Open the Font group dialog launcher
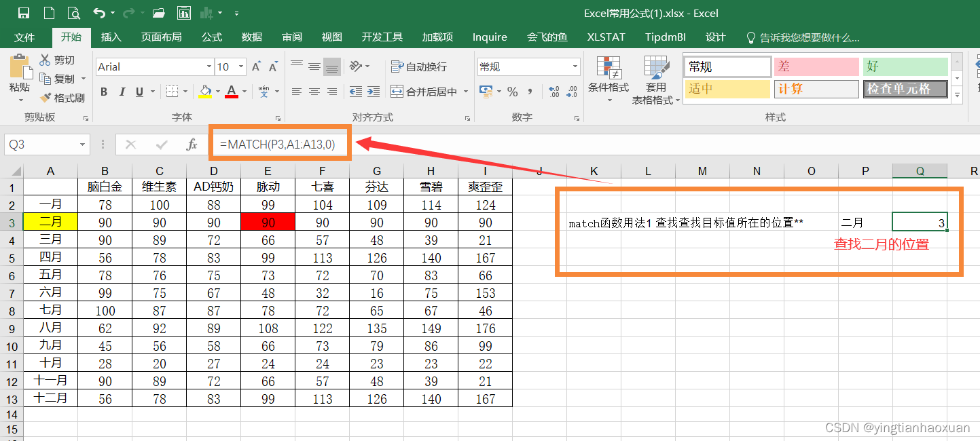The height and width of the screenshot is (441, 980). click(277, 118)
